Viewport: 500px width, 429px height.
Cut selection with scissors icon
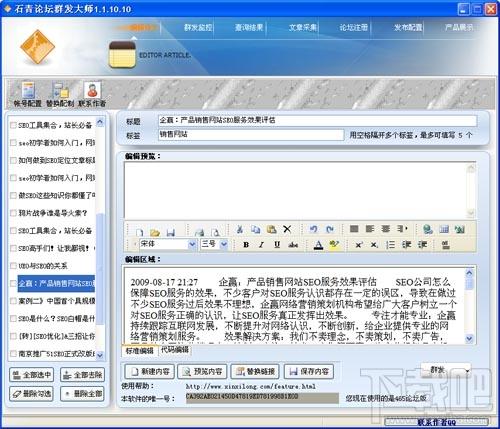pyautogui.click(x=240, y=229)
